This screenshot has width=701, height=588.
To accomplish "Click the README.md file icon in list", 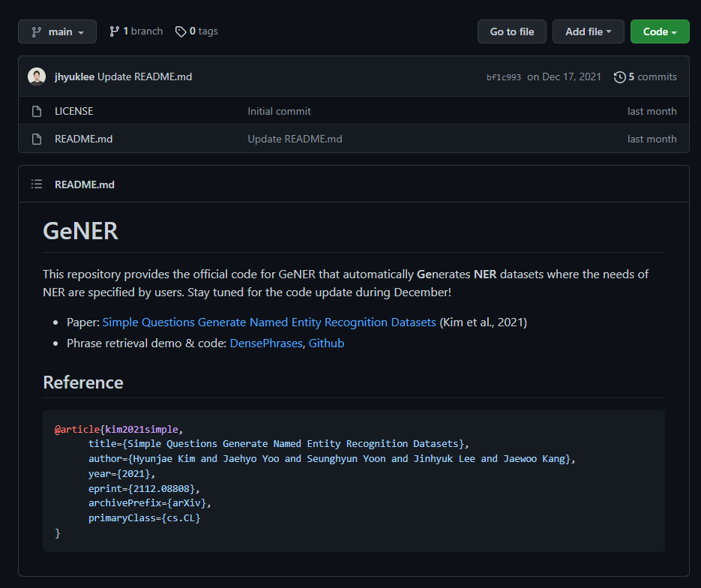I will click(37, 139).
